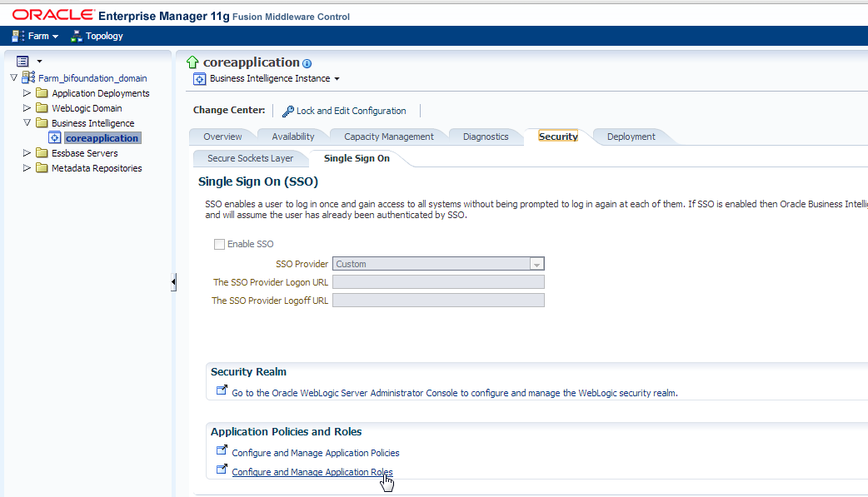Click the SSO Provider Logon URL field

(438, 282)
